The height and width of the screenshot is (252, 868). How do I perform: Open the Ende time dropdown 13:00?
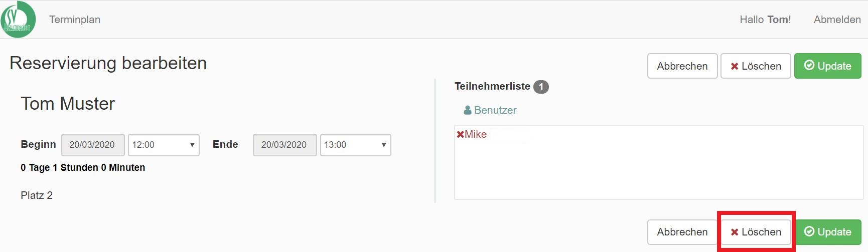[x=356, y=145]
